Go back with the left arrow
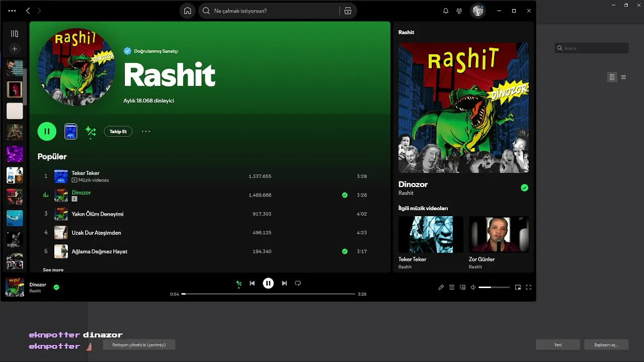Screen dimensions: 644x362 coord(28,11)
